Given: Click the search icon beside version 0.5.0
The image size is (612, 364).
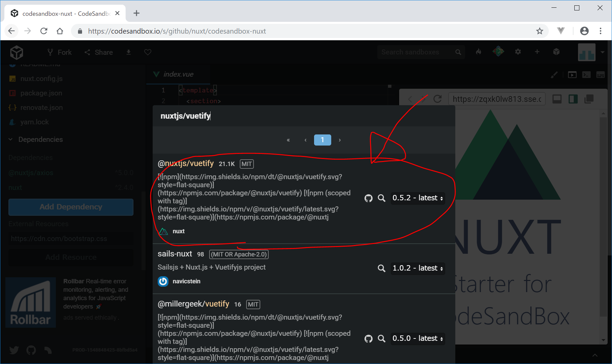Looking at the screenshot, I should [381, 338].
